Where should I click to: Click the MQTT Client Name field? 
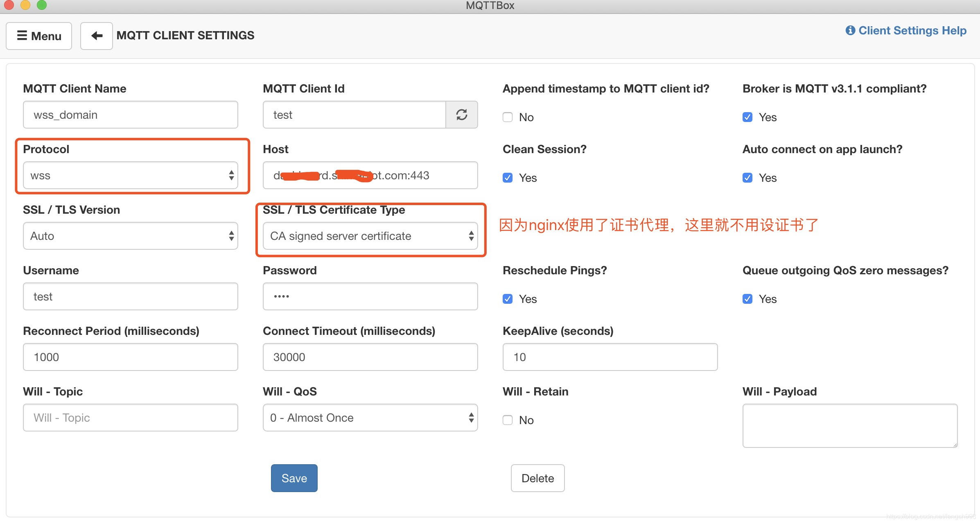131,115
